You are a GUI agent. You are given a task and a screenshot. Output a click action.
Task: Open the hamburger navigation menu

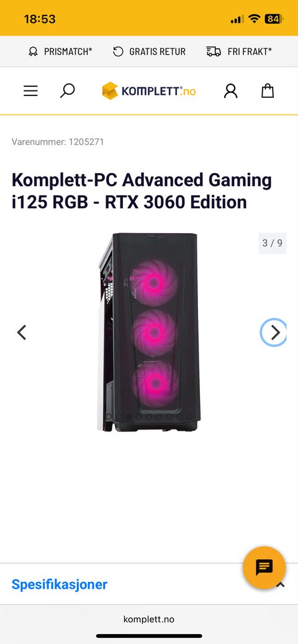(30, 90)
